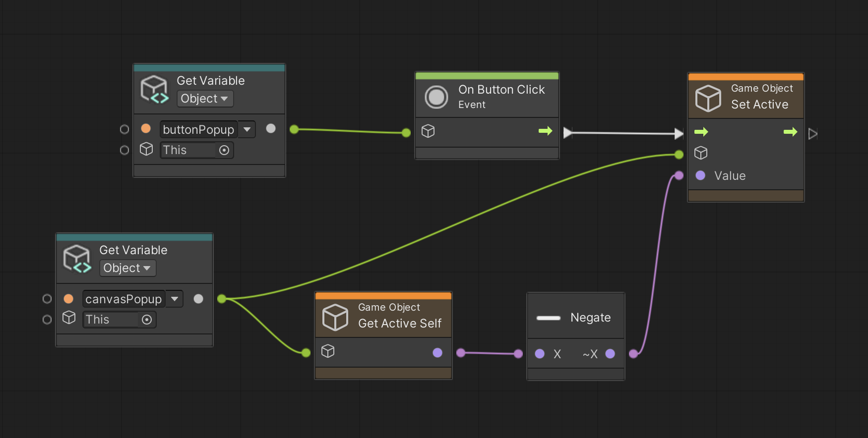The image size is (868, 438).
Task: Open the Object scope dropdown on buttonPopup node
Action: pyautogui.click(x=204, y=99)
